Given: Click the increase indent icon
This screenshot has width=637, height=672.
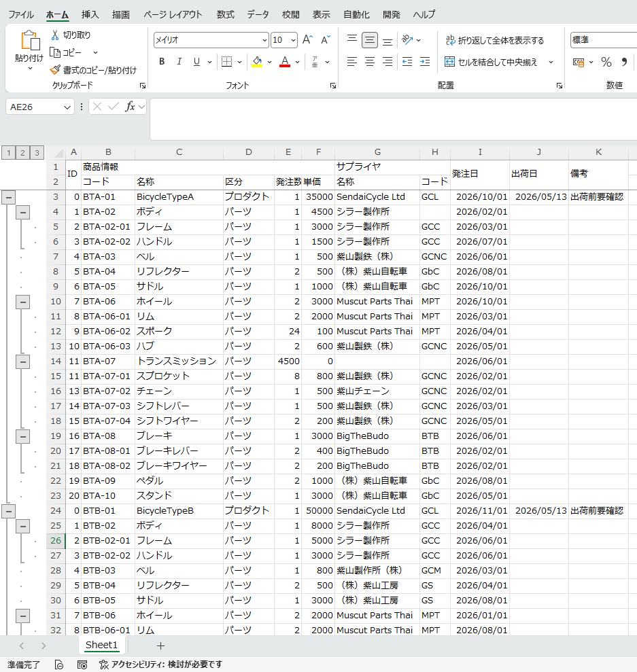Looking at the screenshot, I should [x=425, y=62].
